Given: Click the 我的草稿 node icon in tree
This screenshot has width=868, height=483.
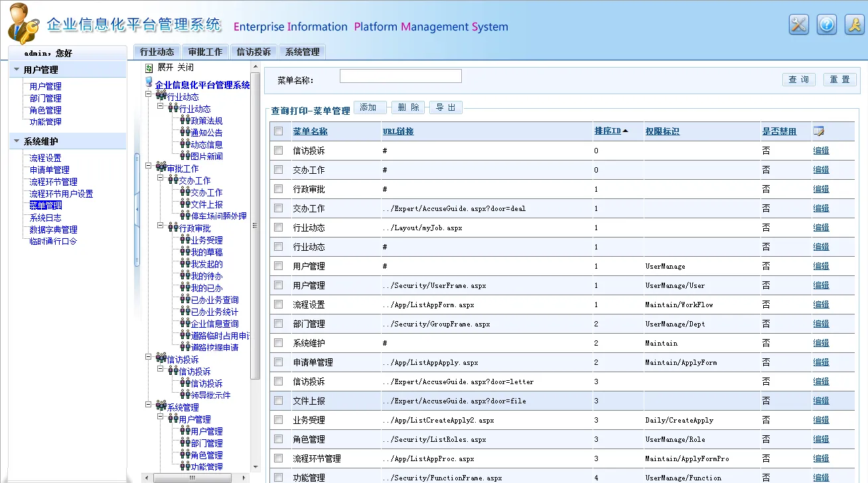Looking at the screenshot, I should 185,252.
